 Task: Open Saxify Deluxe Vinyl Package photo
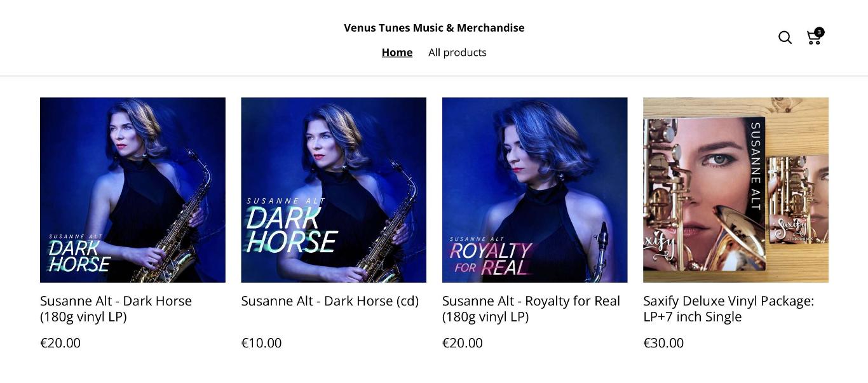[x=736, y=190]
